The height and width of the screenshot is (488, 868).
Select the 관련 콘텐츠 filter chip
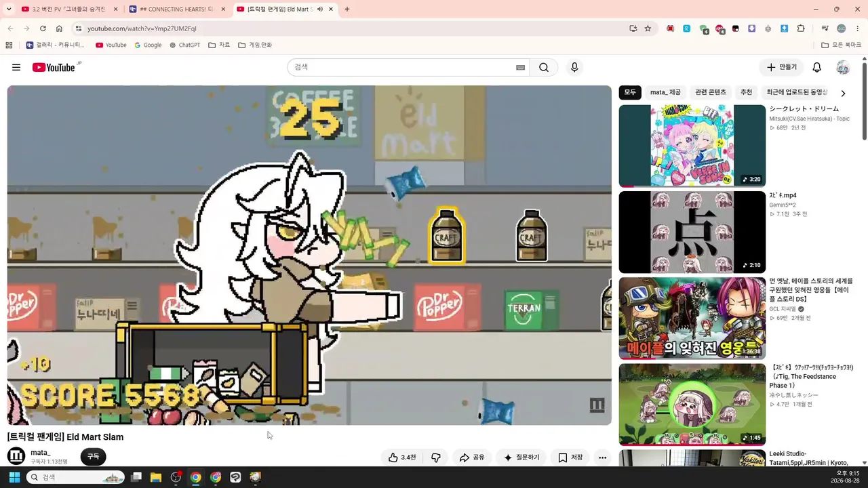tap(711, 92)
